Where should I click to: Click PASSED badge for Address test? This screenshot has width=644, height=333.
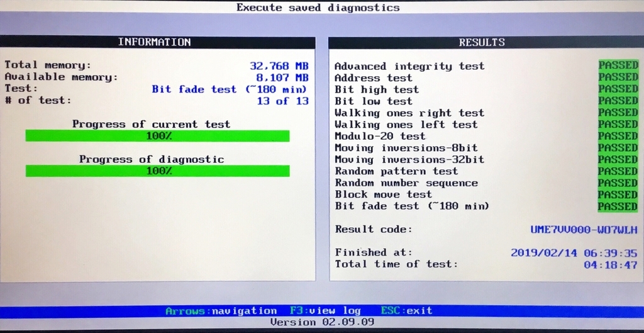[x=618, y=77]
